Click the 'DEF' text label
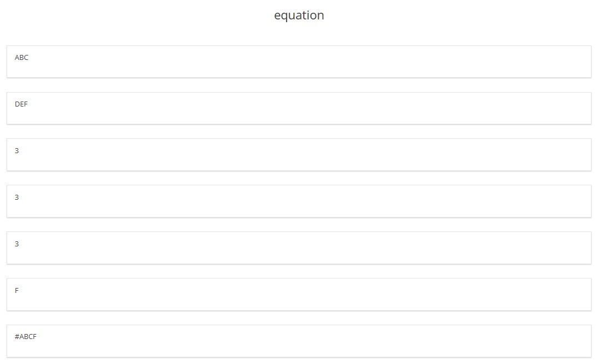Image resolution: width=597 pixels, height=364 pixels. (x=21, y=104)
